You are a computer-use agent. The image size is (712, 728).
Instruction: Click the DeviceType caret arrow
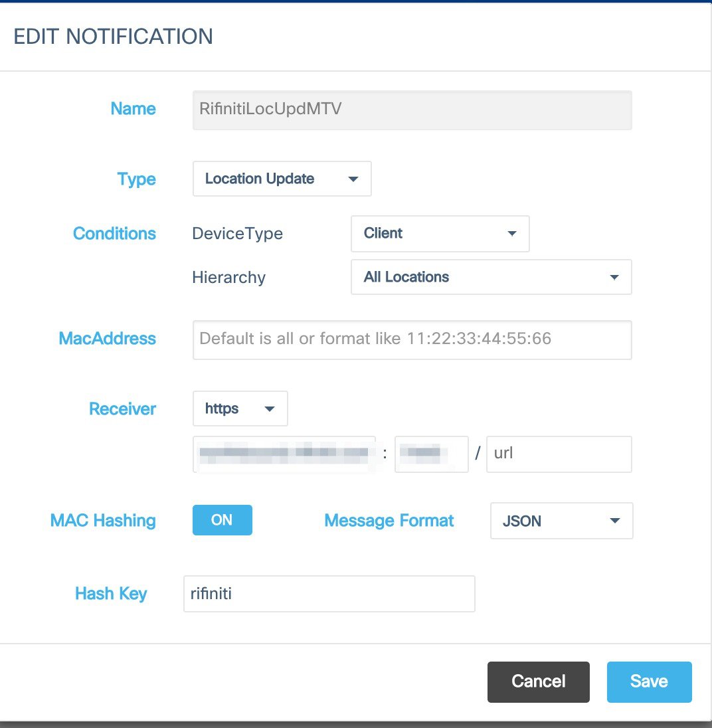click(x=511, y=234)
